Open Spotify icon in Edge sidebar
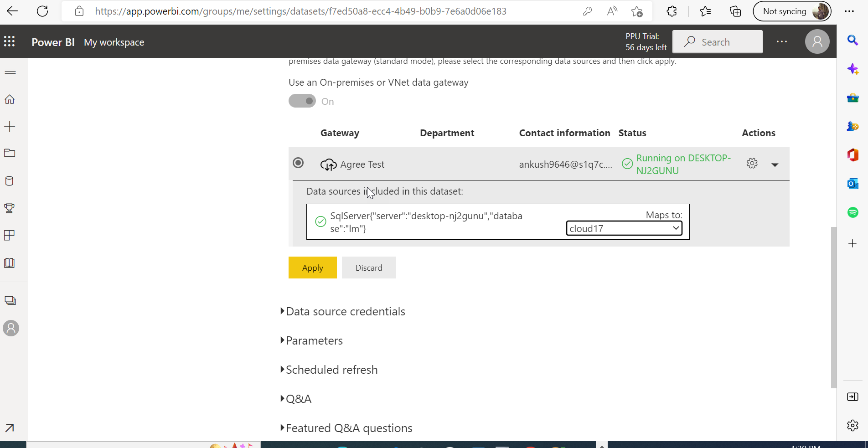 point(853,212)
